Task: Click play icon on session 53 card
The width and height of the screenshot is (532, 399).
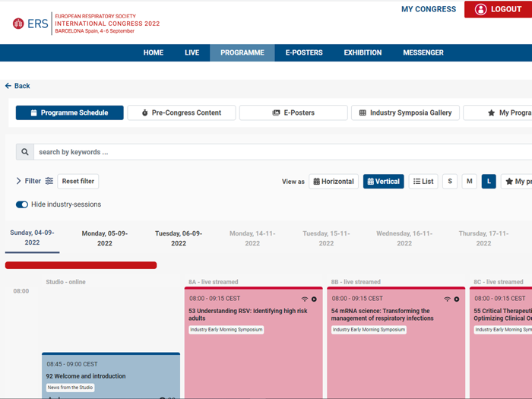Action: (x=315, y=299)
